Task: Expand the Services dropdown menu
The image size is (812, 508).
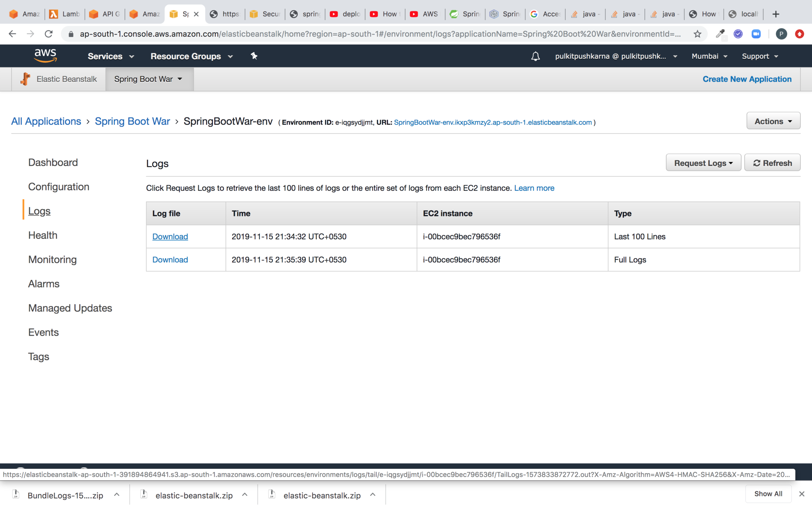Action: click(x=111, y=56)
